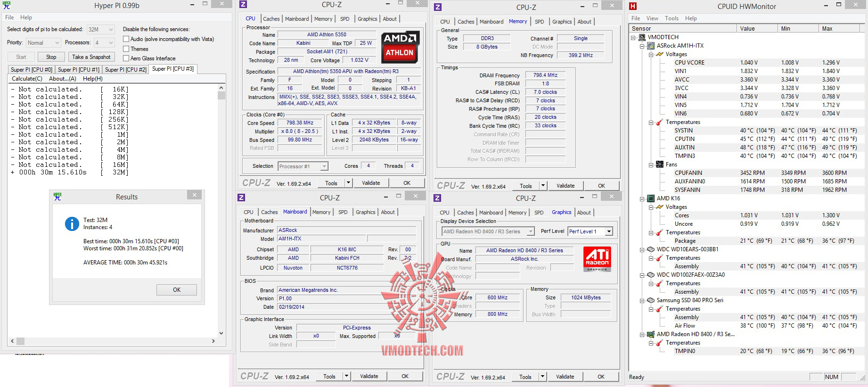Confirm the Results dialog with OK
The width and height of the screenshot is (868, 387).
(177, 290)
